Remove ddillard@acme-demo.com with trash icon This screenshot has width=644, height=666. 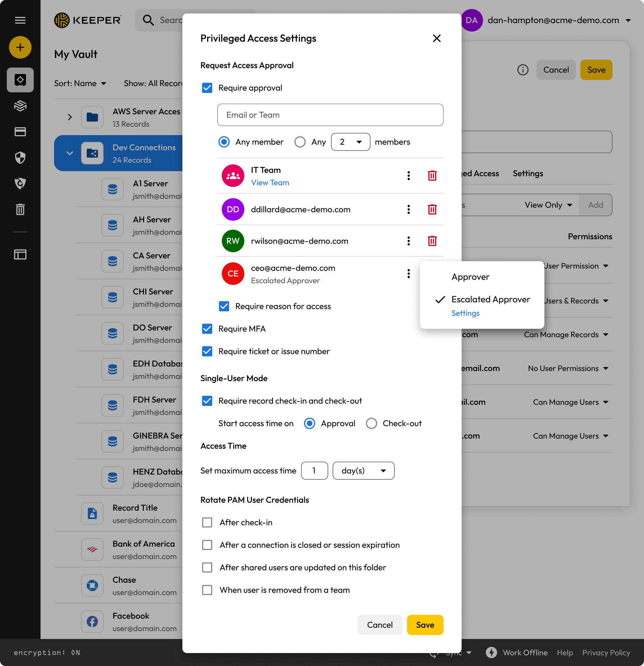(432, 209)
